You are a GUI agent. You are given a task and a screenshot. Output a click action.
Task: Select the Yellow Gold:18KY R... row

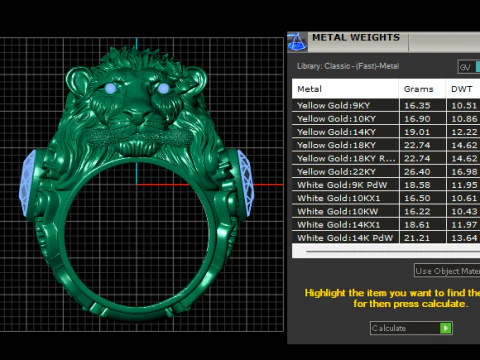[x=386, y=158]
